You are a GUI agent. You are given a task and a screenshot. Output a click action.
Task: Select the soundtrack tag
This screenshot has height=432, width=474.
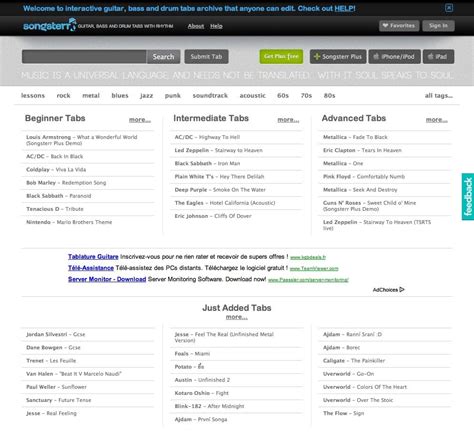click(x=210, y=96)
